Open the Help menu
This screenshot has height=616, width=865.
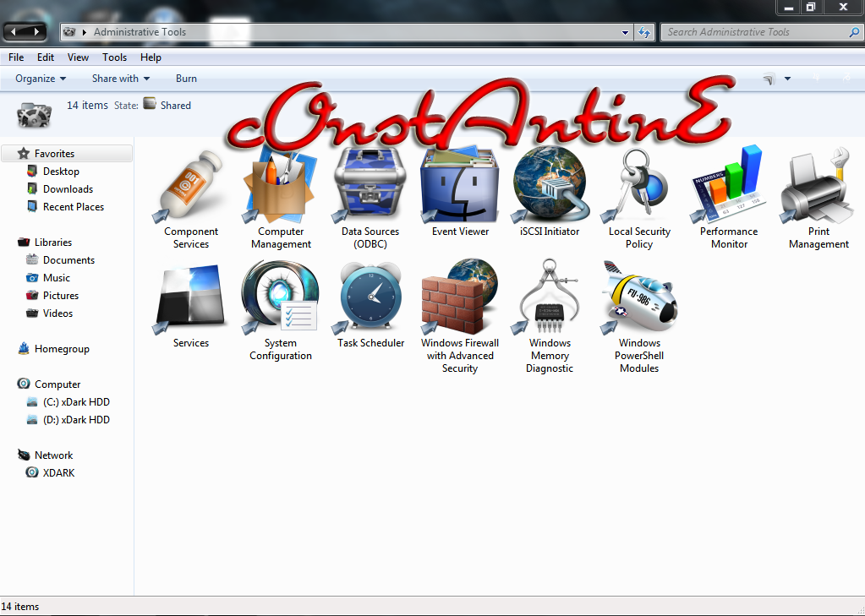pos(151,57)
